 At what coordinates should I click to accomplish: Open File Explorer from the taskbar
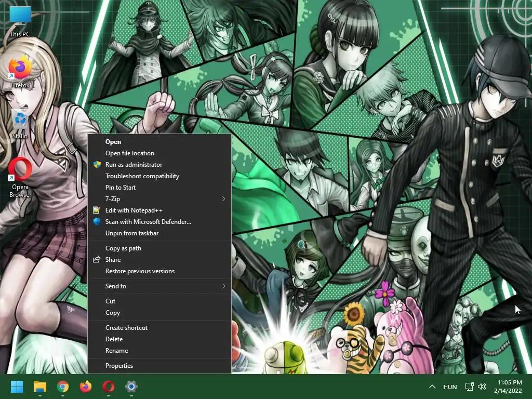pyautogui.click(x=40, y=387)
